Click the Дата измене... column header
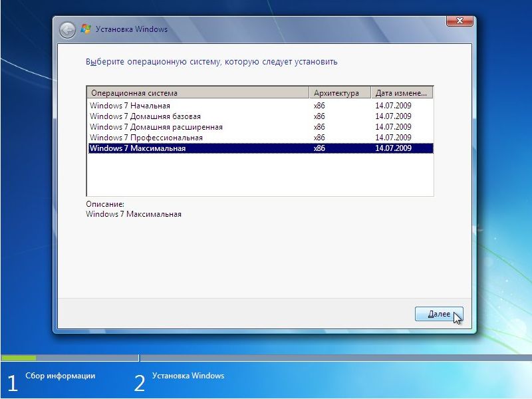The image size is (532, 399). (x=402, y=93)
